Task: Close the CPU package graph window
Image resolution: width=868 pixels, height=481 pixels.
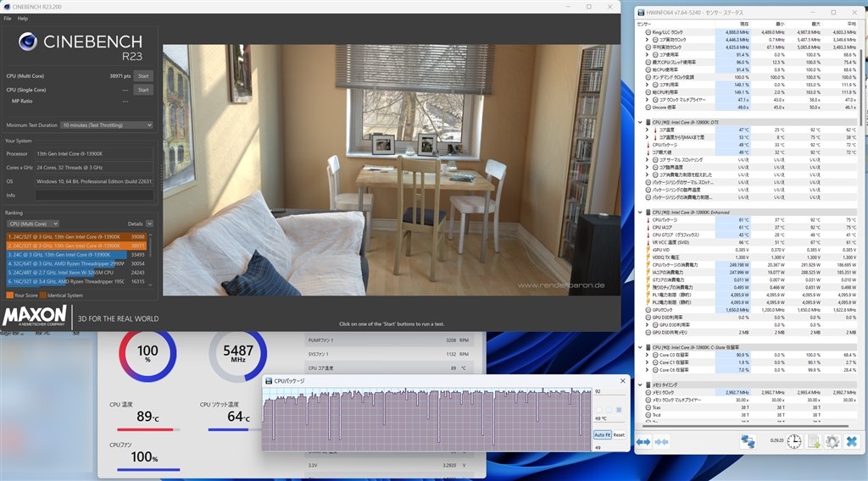Action: coord(623,381)
